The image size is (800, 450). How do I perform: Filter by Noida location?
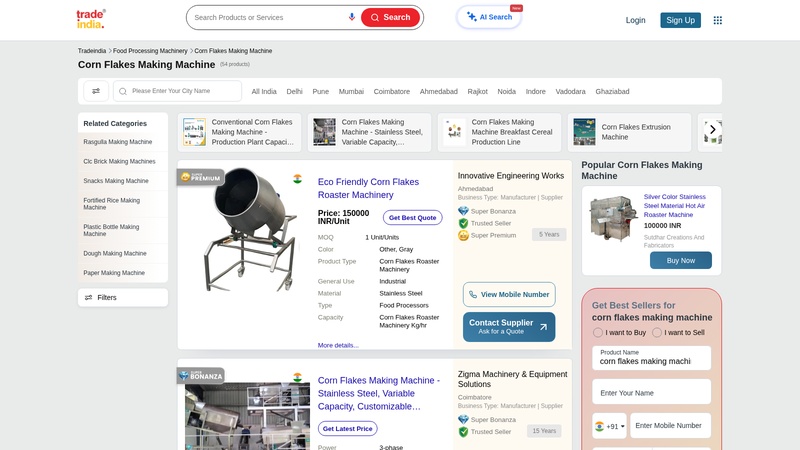click(x=506, y=92)
